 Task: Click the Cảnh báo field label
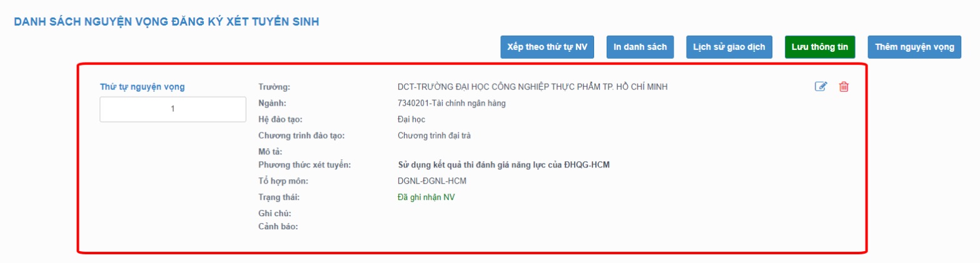(278, 226)
